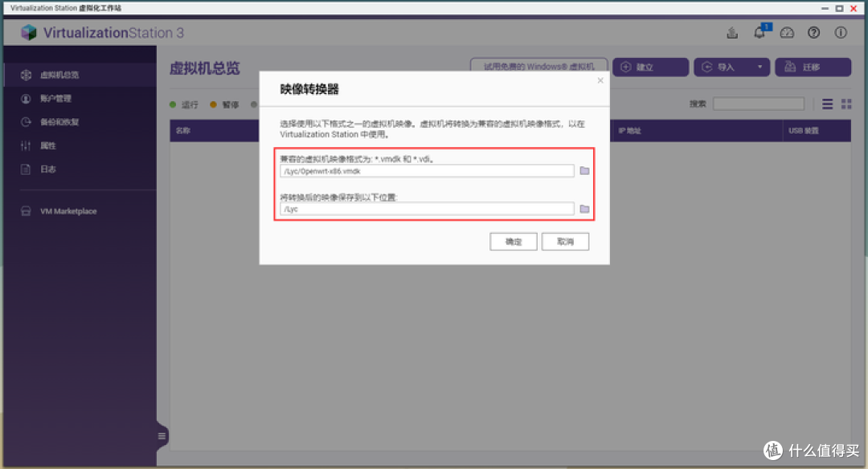Click the 迁移 migrate button

point(813,67)
